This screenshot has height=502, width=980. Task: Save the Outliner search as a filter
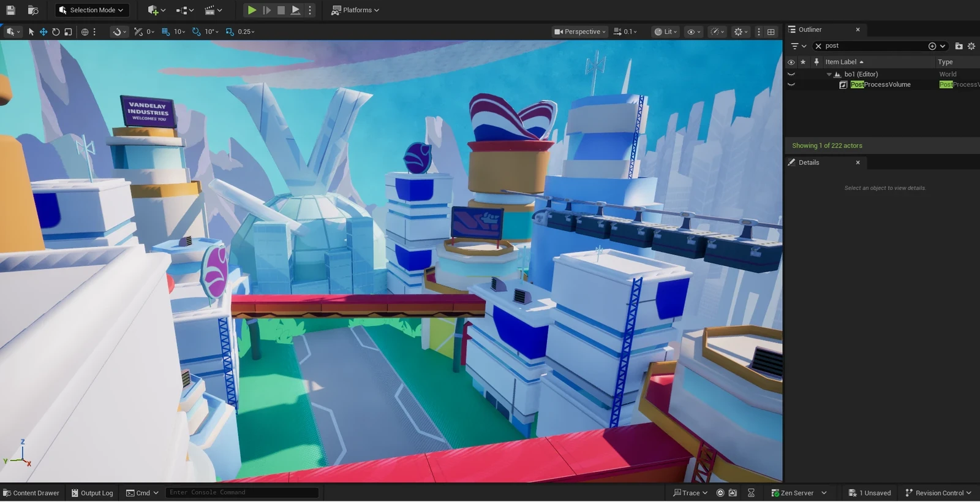click(x=932, y=46)
